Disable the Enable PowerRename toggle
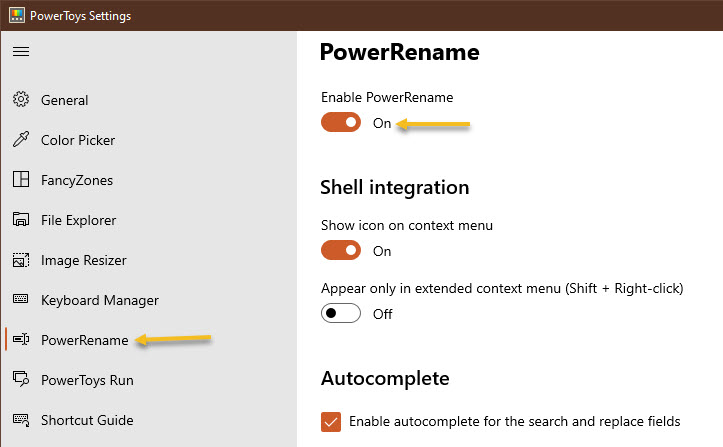This screenshot has width=723, height=447. coord(341,123)
